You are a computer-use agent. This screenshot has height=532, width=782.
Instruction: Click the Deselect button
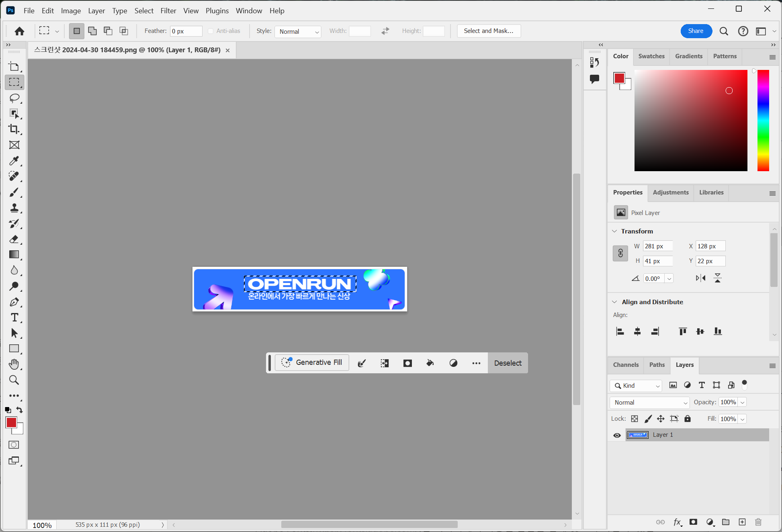click(508, 363)
